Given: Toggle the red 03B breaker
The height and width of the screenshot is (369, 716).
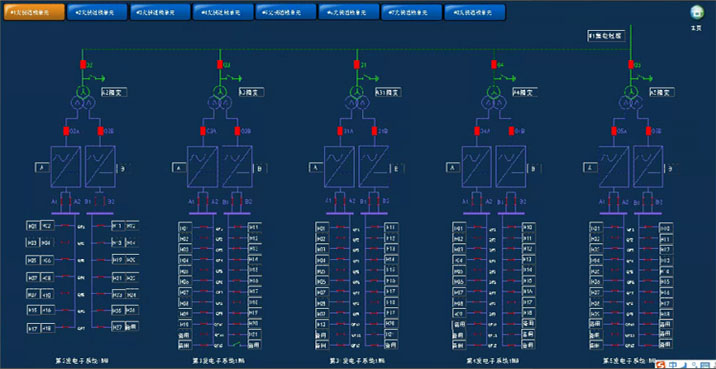Looking at the screenshot, I should [x=237, y=132].
